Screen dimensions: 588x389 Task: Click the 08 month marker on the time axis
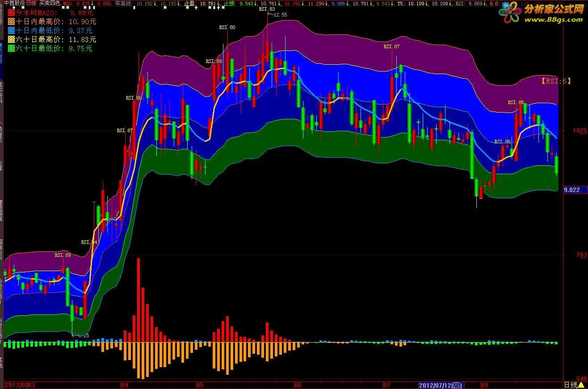point(484,385)
